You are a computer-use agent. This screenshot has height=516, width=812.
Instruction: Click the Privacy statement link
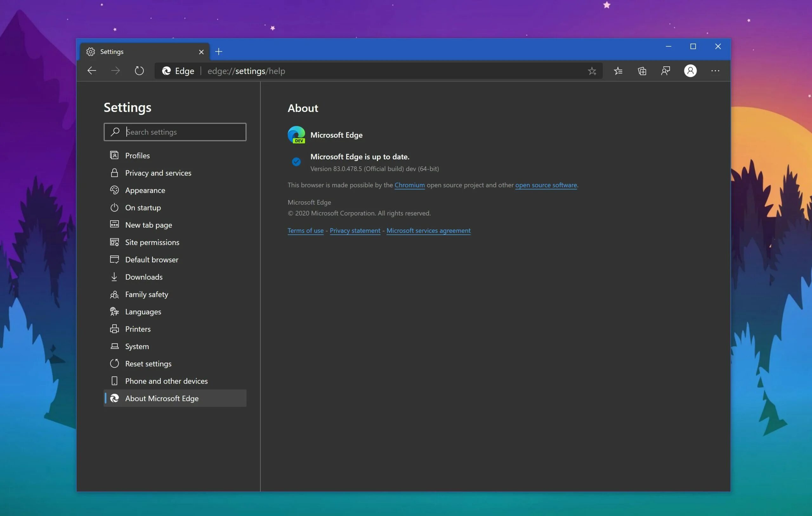355,231
